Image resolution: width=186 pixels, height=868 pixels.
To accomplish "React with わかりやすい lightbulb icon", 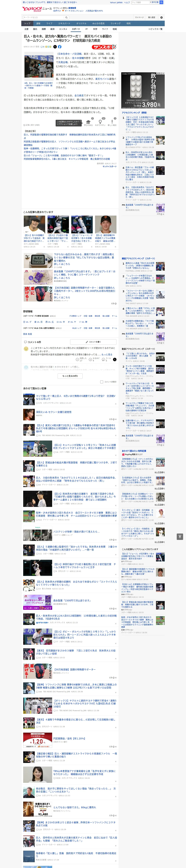I will click(x=100, y=122).
